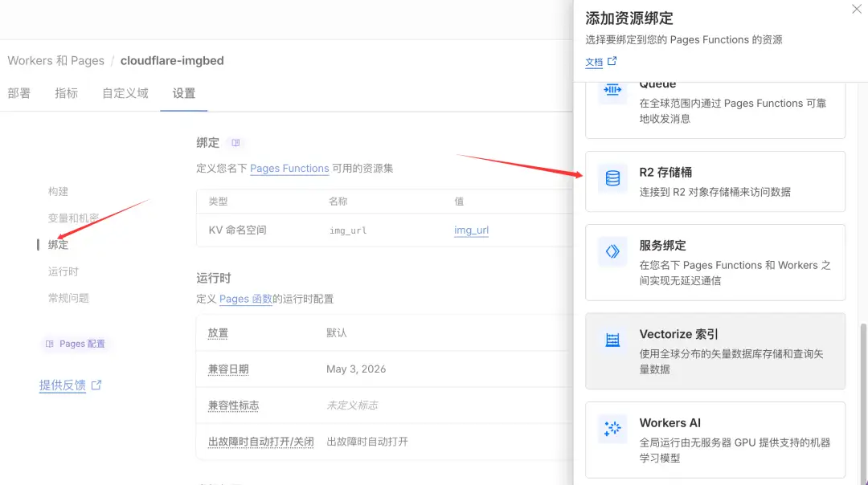The image size is (868, 485).
Task: Switch to the 指标 tab
Action: (x=67, y=93)
